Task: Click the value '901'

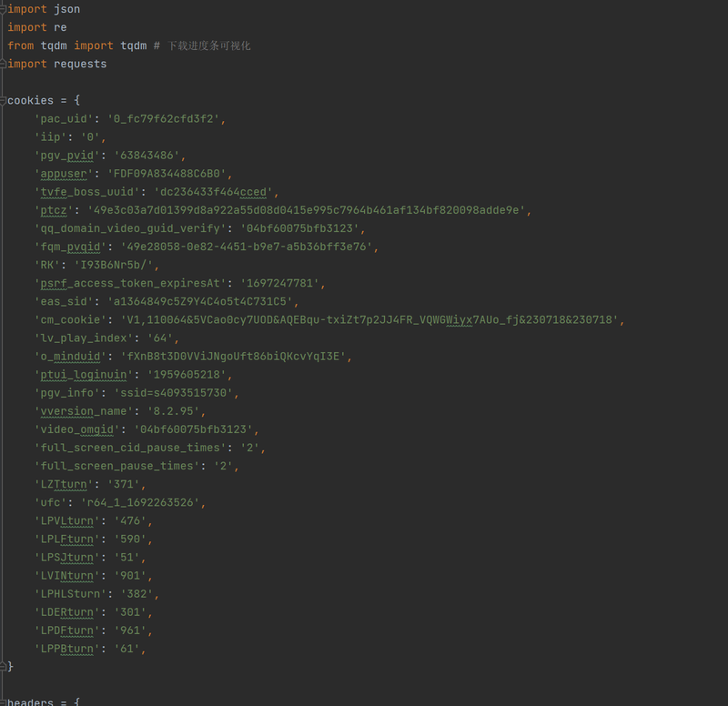Action: (130, 576)
